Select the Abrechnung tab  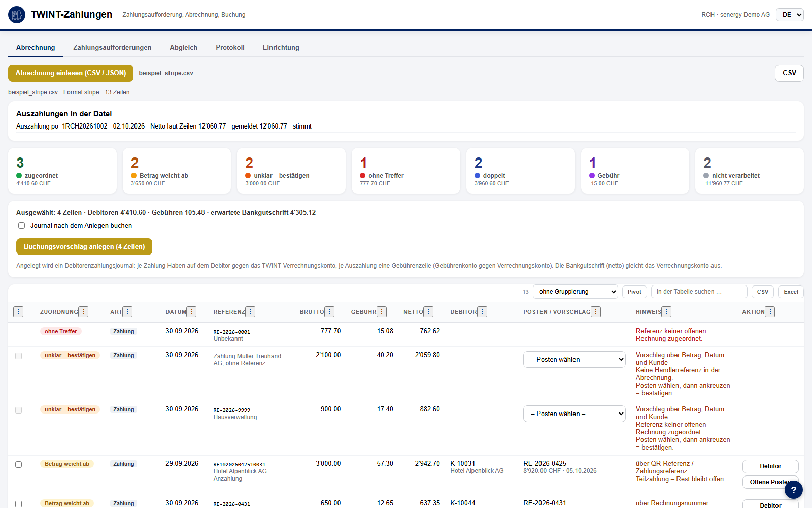point(36,47)
